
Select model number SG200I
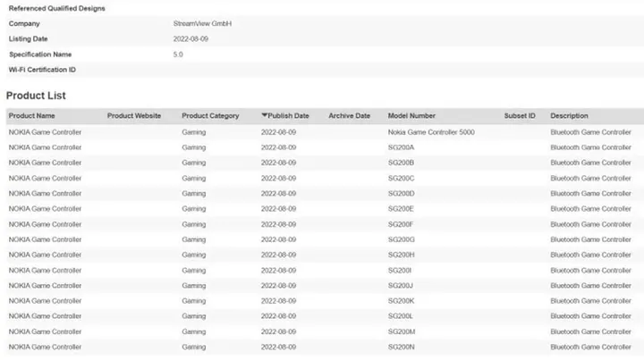coord(400,270)
